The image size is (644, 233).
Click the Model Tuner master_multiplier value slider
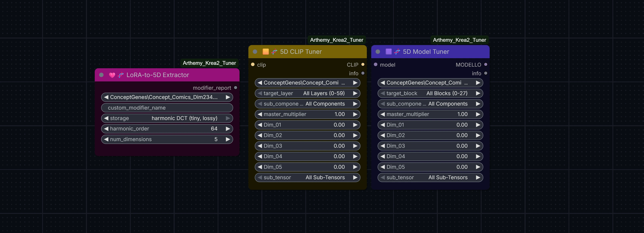coord(430,114)
